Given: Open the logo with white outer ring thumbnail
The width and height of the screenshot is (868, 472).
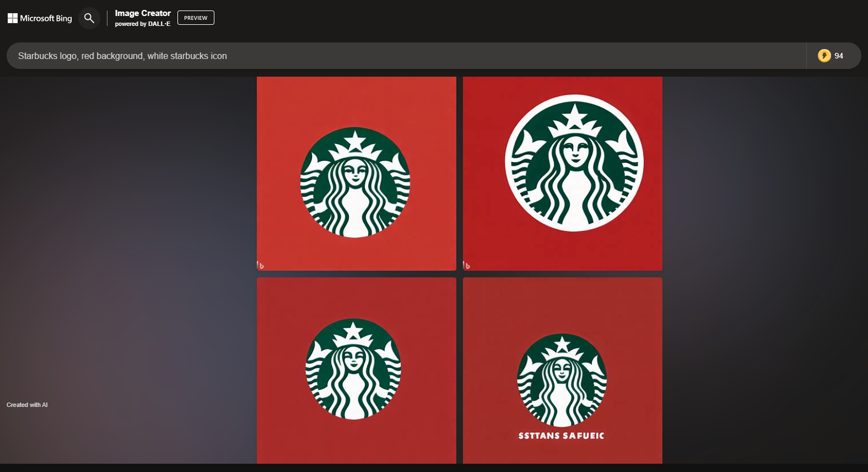Looking at the screenshot, I should click(x=563, y=174).
